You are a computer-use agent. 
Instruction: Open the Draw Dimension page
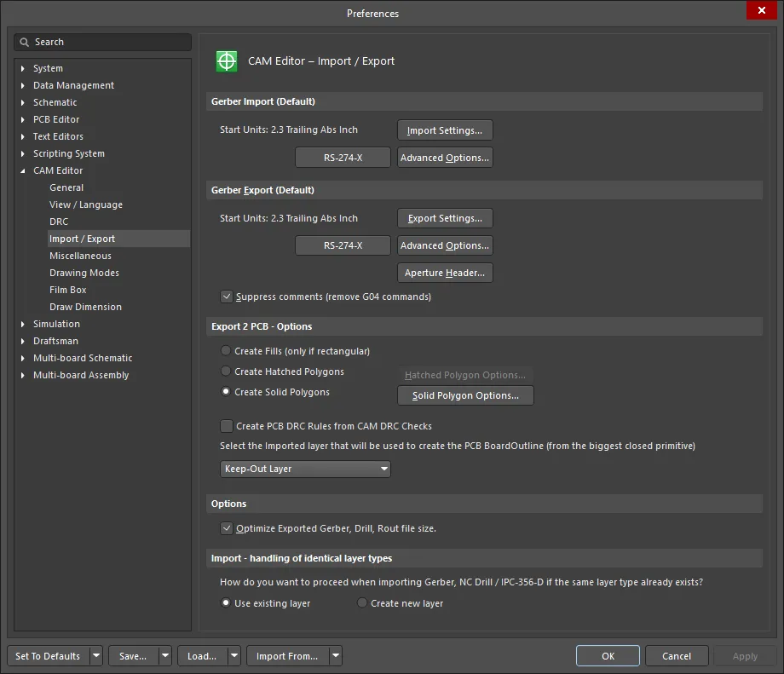pos(85,307)
